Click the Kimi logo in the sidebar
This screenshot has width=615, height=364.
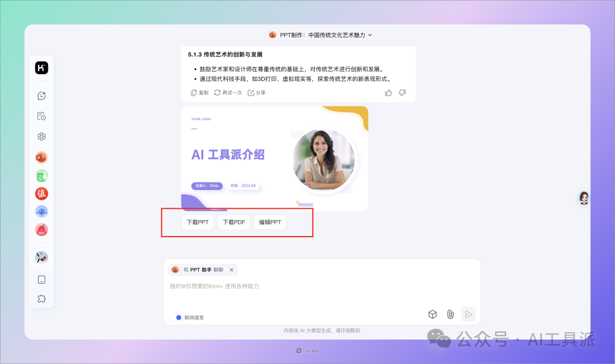tap(42, 68)
